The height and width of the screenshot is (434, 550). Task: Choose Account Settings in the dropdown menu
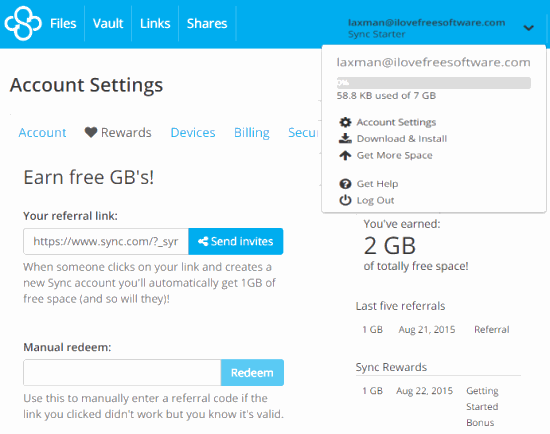pos(396,122)
